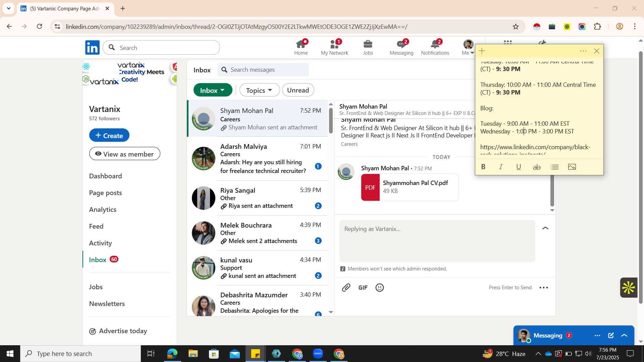The height and width of the screenshot is (362, 644).
Task: Open Adarsh Malviya conversation
Action: (x=257, y=158)
